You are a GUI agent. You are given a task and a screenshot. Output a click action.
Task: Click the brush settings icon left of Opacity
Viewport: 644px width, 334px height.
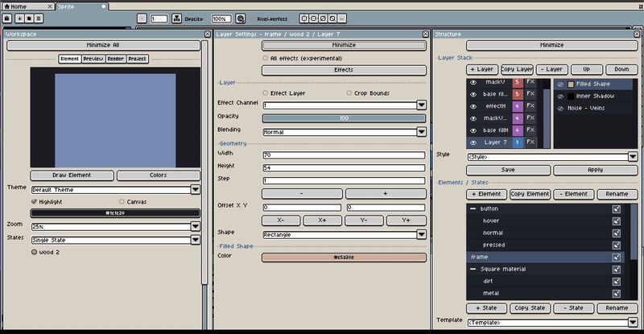(x=176, y=19)
